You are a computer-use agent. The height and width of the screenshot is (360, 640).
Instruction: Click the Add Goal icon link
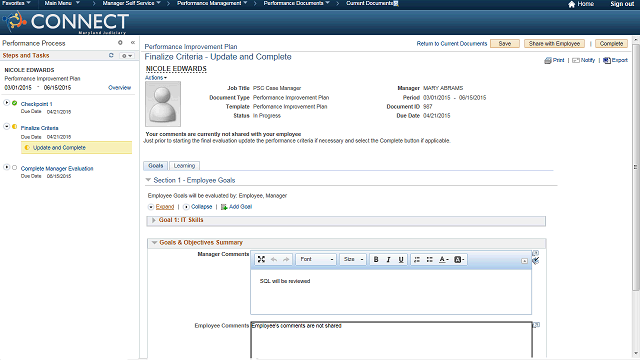point(236,207)
